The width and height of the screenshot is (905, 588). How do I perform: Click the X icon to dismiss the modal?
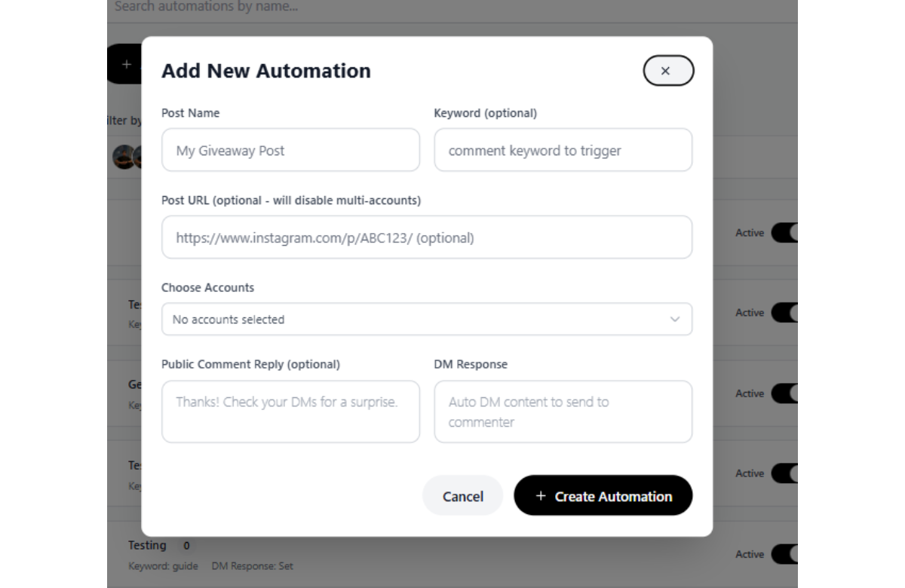point(667,70)
